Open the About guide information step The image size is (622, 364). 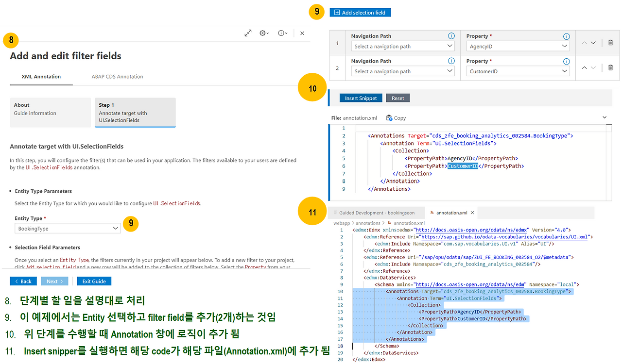(x=51, y=113)
